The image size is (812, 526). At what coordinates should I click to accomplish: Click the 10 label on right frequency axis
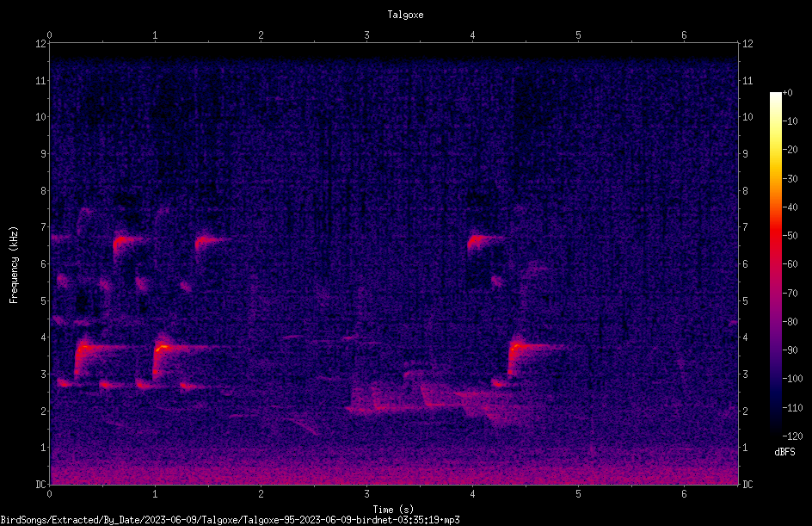coord(747,117)
